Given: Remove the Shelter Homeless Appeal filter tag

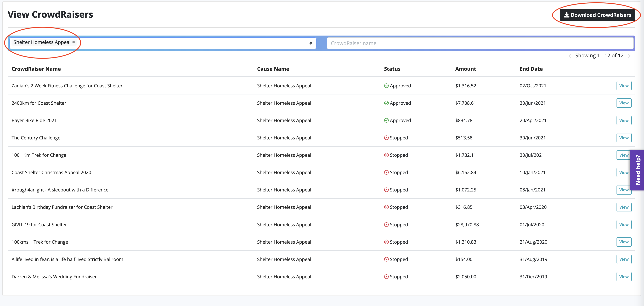Looking at the screenshot, I should (74, 42).
